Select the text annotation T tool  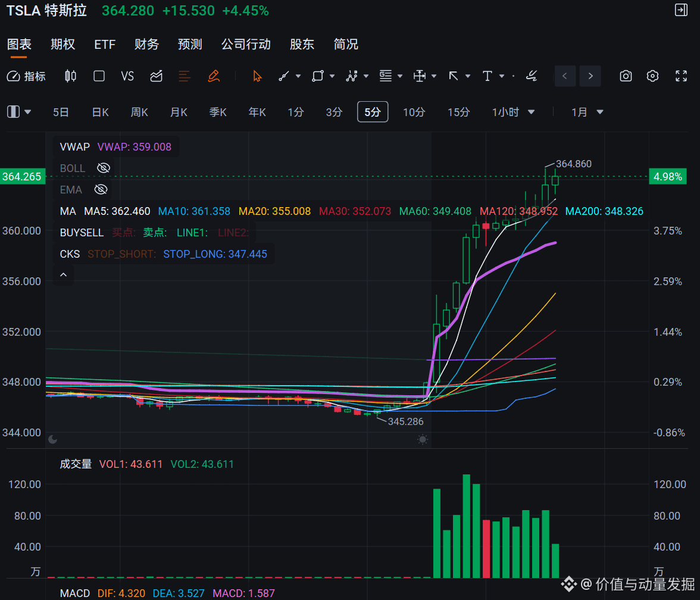tap(487, 76)
